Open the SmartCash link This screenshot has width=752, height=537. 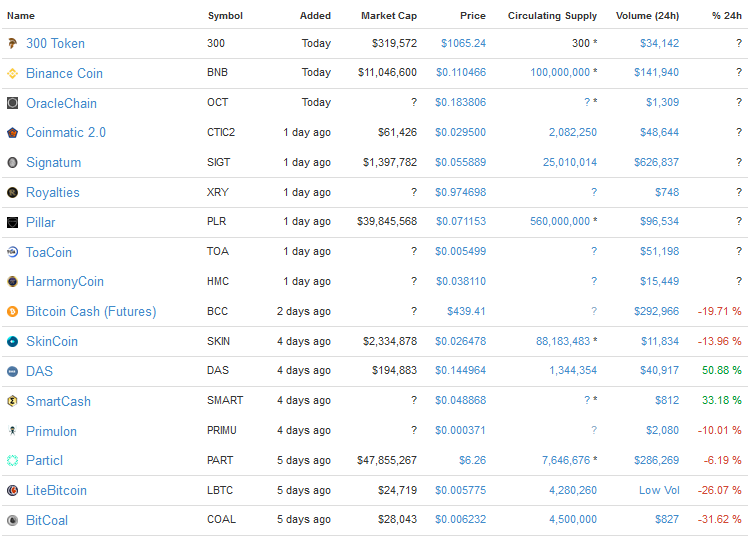58,401
